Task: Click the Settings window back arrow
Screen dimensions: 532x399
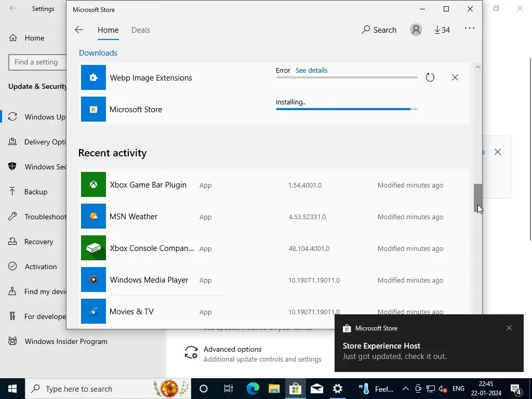Action: [x=12, y=8]
